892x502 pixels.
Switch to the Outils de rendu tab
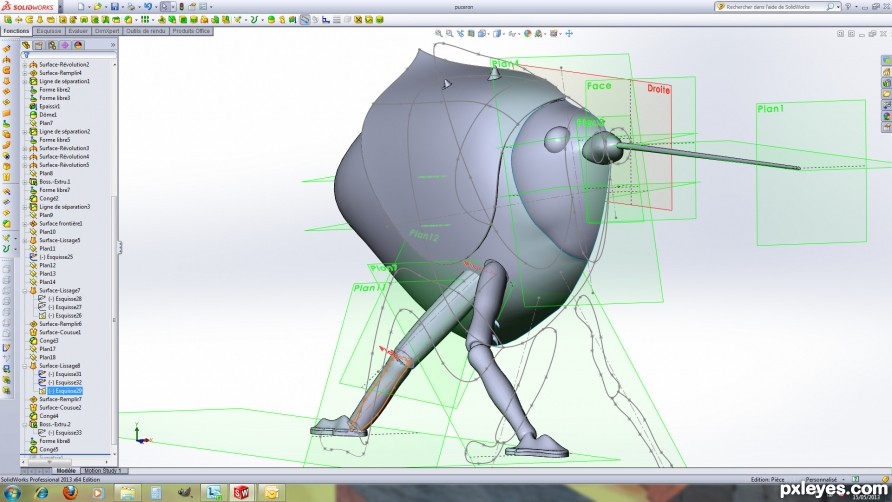pyautogui.click(x=146, y=31)
